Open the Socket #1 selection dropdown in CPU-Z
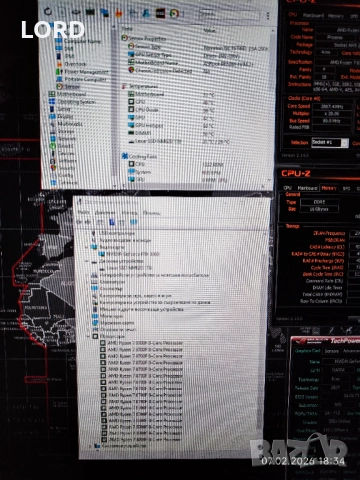 pyautogui.click(x=330, y=143)
